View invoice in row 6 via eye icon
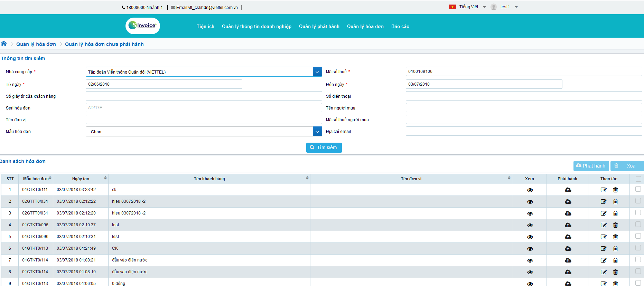This screenshot has height=286, width=644. [530, 249]
